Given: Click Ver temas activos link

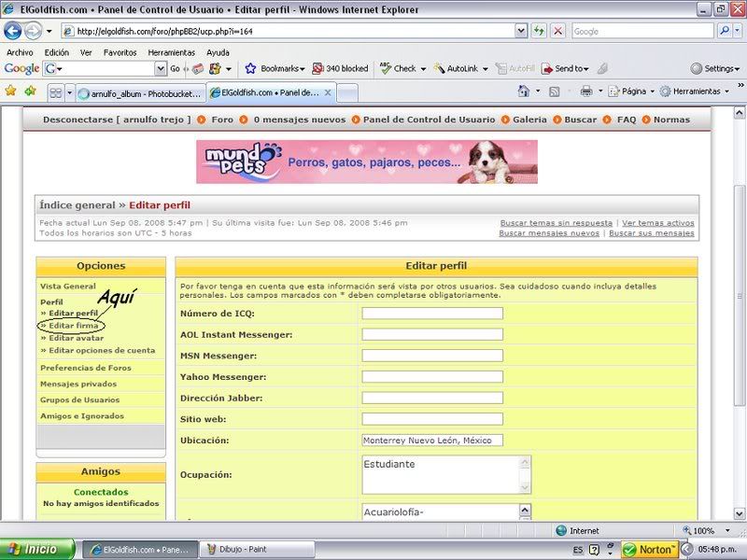Looking at the screenshot, I should pos(658,223).
